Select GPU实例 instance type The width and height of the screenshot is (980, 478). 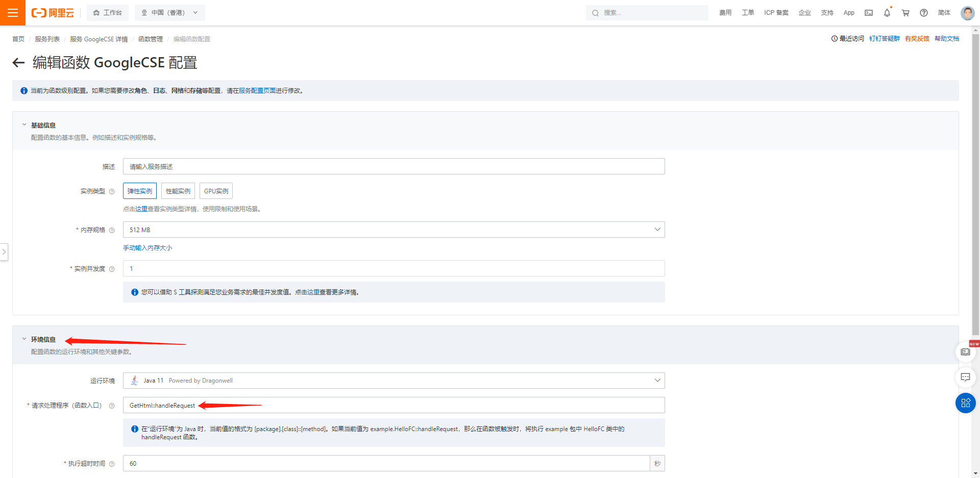[216, 191]
